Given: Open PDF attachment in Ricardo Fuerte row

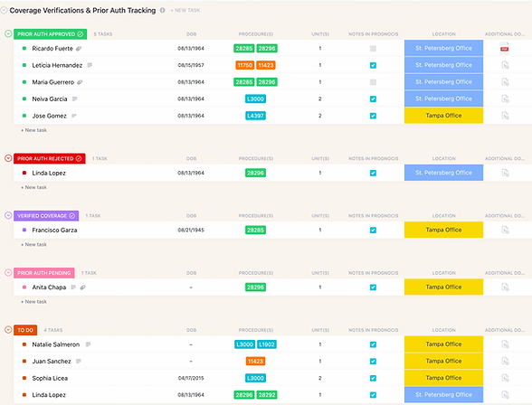Looking at the screenshot, I should [505, 49].
